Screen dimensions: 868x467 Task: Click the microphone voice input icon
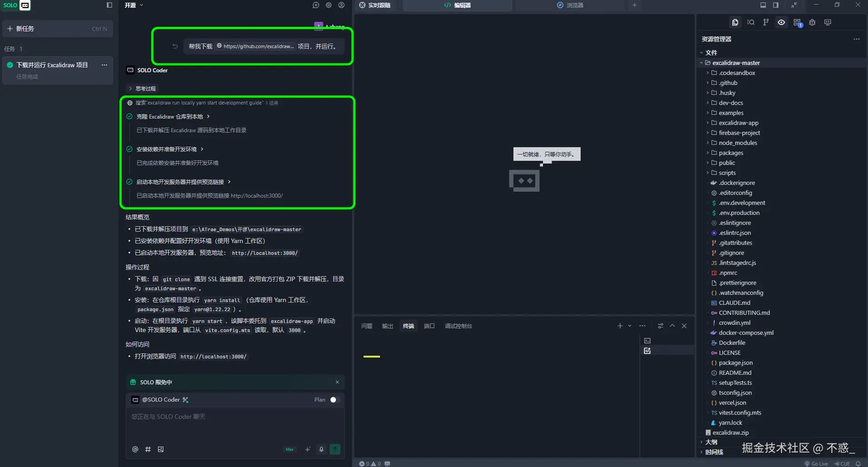coord(321,449)
